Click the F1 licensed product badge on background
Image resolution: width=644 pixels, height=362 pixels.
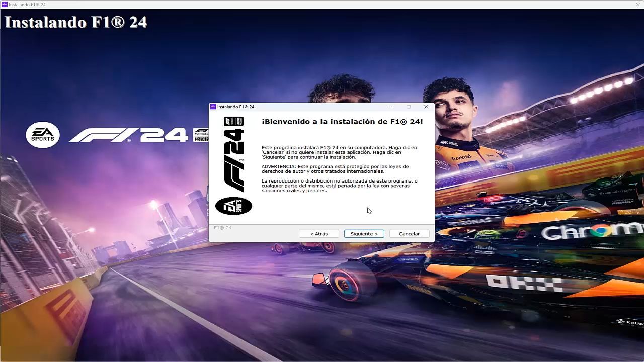(201, 135)
